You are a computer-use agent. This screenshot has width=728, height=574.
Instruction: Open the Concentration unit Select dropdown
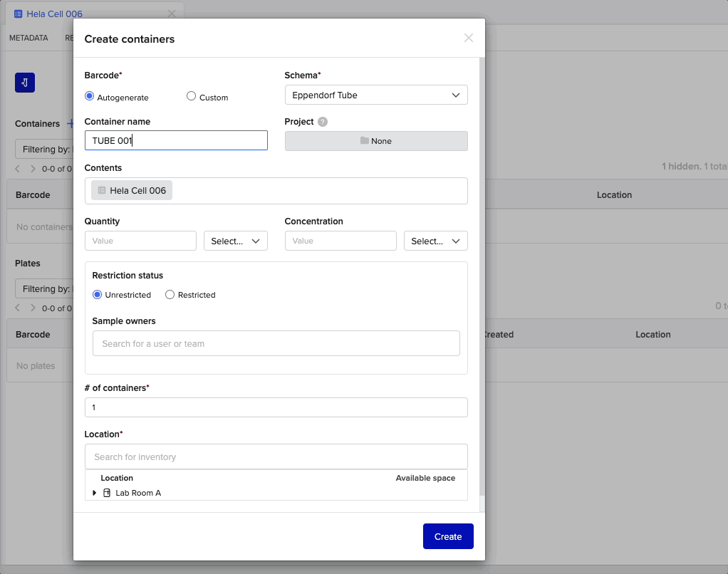click(435, 241)
